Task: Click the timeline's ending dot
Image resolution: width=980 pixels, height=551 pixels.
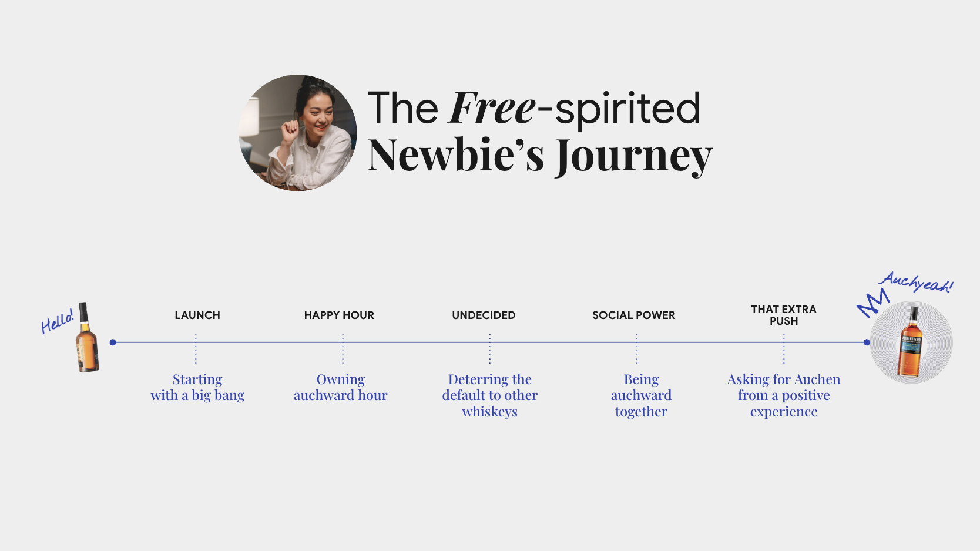Action: (867, 342)
